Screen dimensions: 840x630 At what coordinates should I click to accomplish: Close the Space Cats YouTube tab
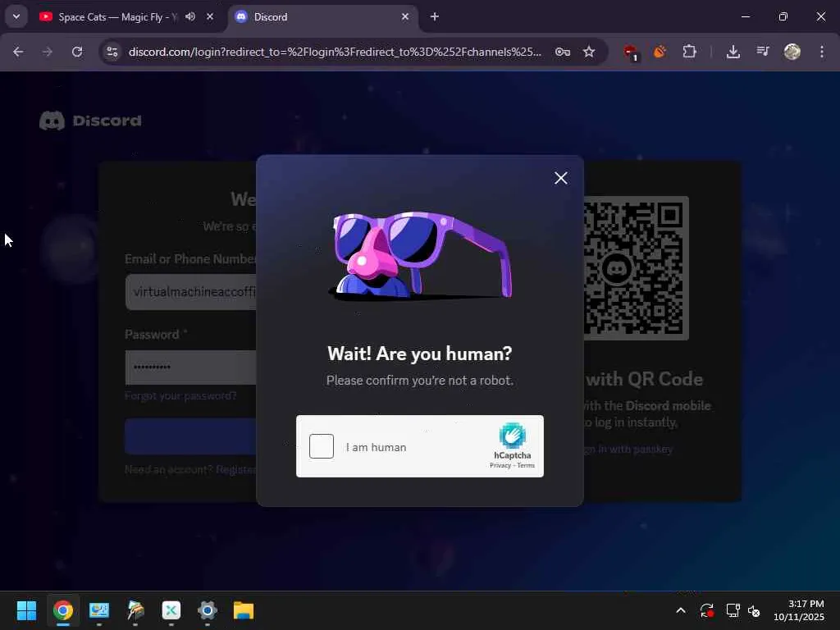point(210,16)
